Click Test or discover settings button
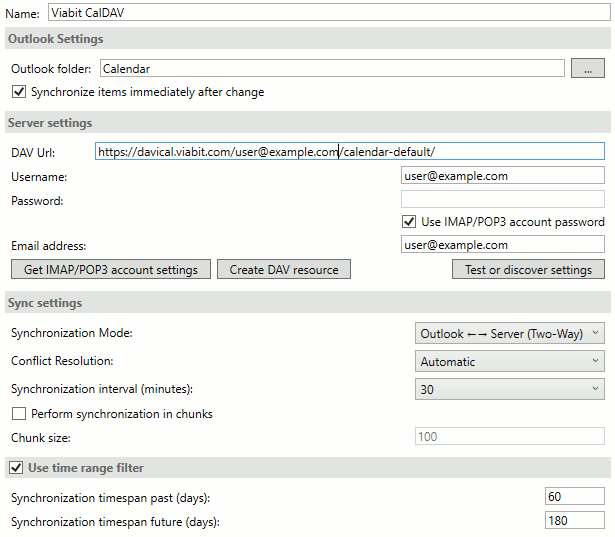 coord(528,269)
